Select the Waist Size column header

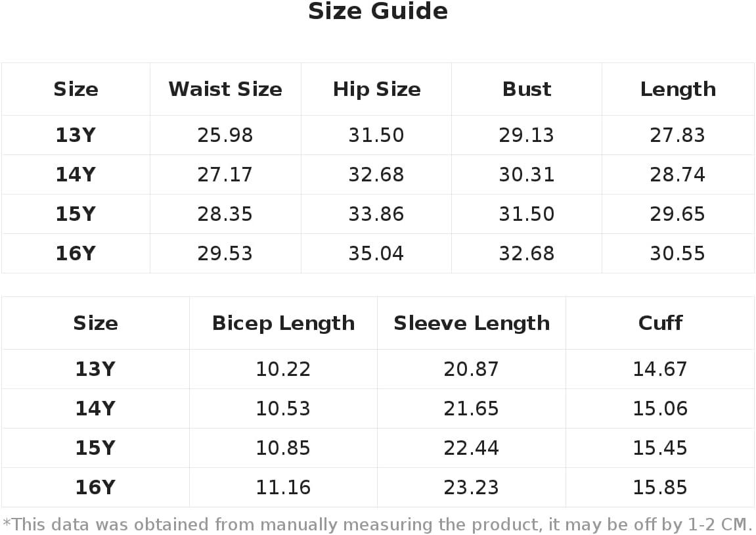[225, 89]
